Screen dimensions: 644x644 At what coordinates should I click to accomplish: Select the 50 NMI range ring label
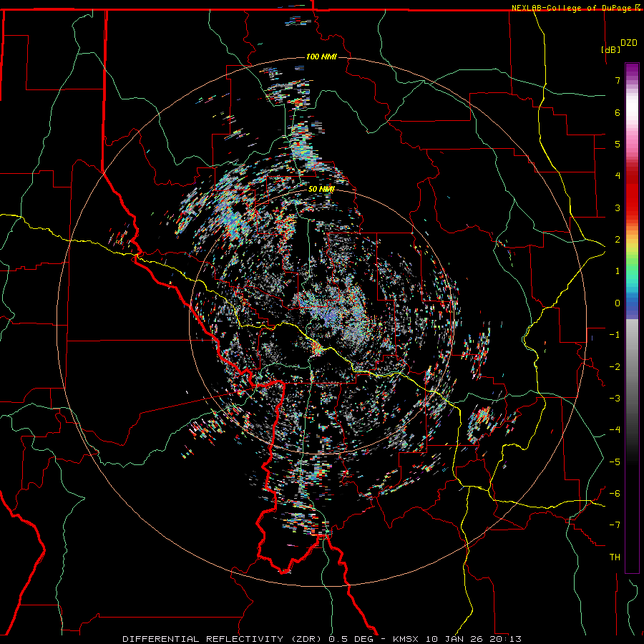point(321,189)
